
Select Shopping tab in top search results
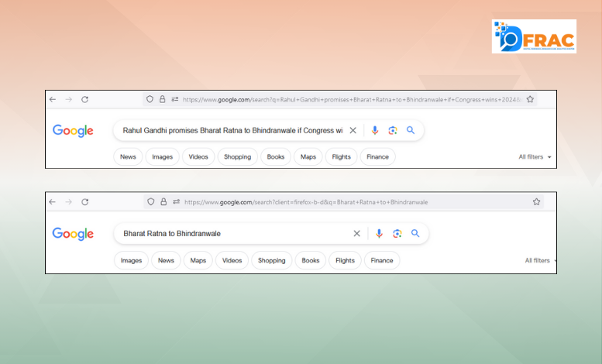pos(237,156)
